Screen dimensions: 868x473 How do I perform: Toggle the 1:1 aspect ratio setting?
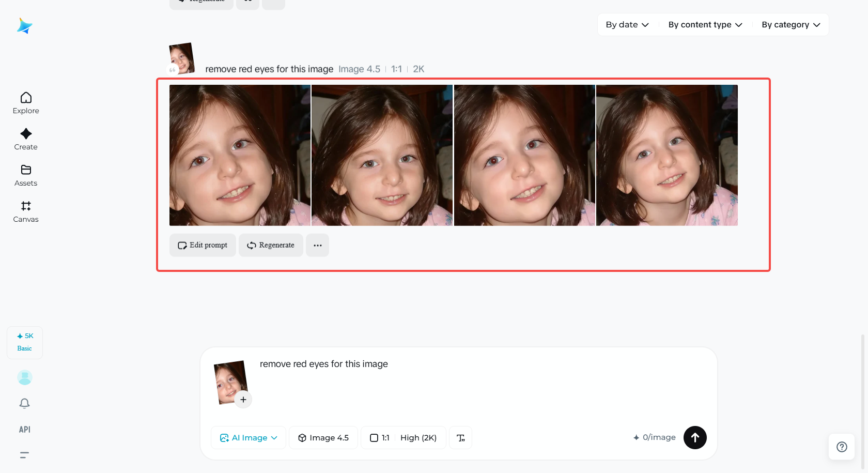381,437
